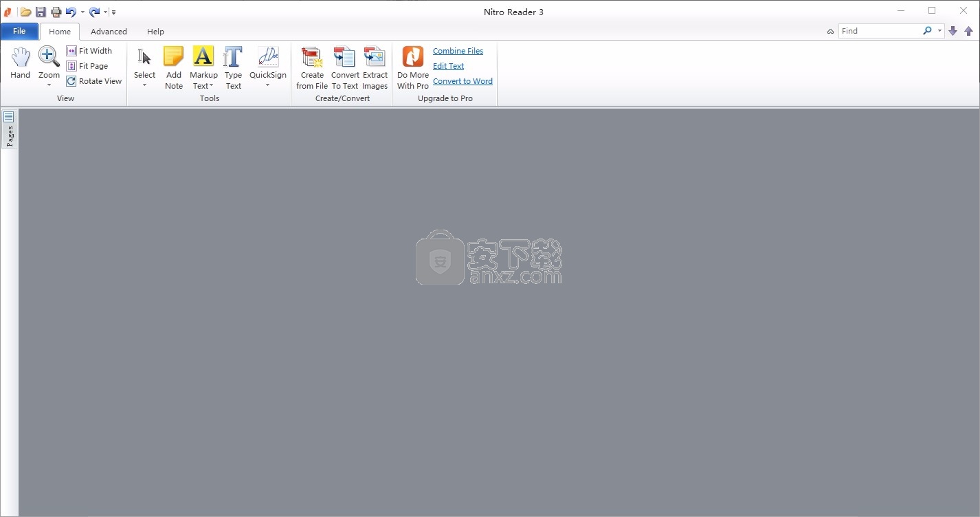Switch to the Home tab
Viewport: 980px width, 517px height.
point(60,32)
